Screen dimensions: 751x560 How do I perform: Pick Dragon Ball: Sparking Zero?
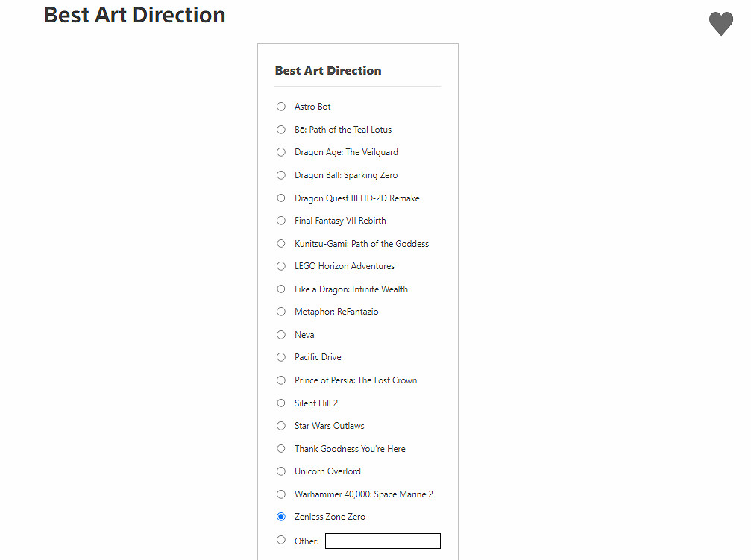[281, 175]
